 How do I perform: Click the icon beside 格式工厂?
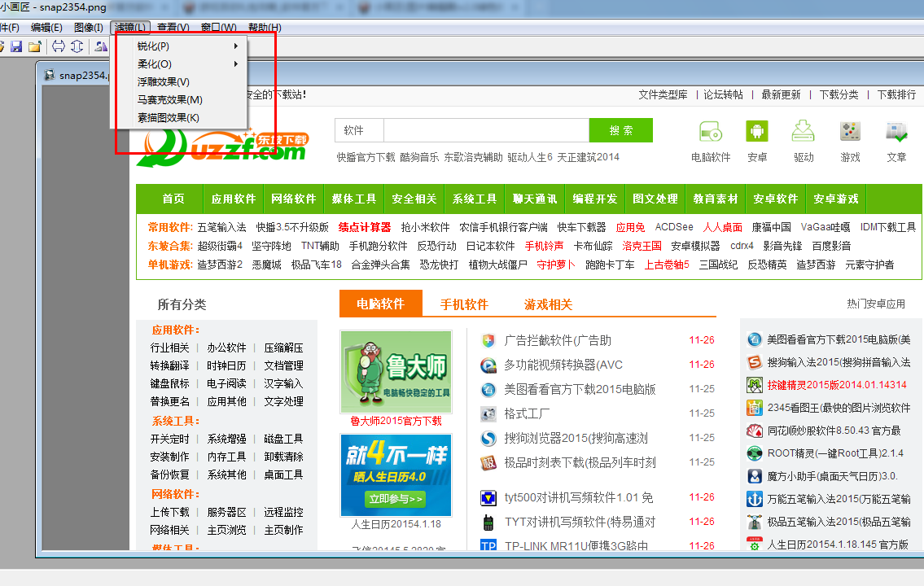[x=488, y=414]
